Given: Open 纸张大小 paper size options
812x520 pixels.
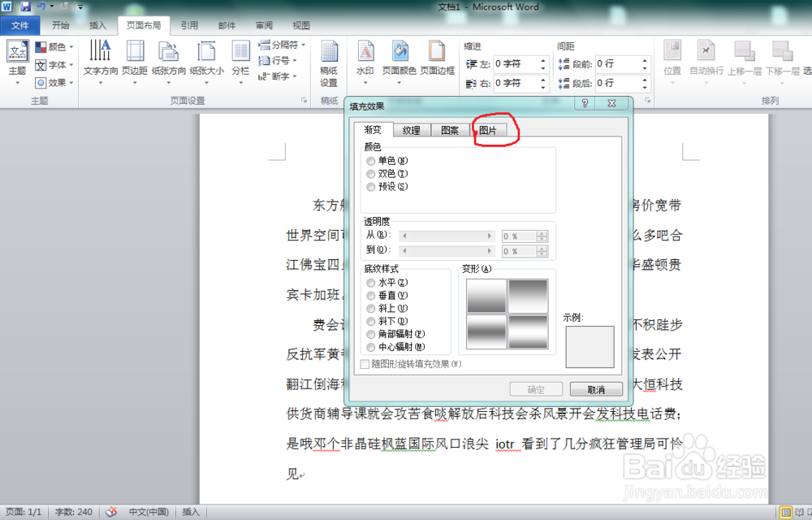Looking at the screenshot, I should tap(206, 61).
